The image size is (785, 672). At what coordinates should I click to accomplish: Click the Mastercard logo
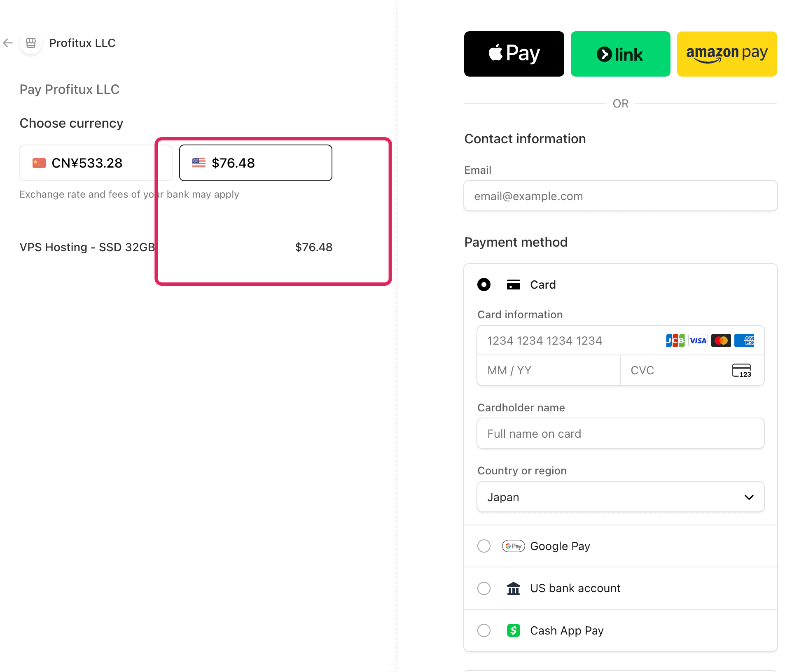pyautogui.click(x=721, y=341)
